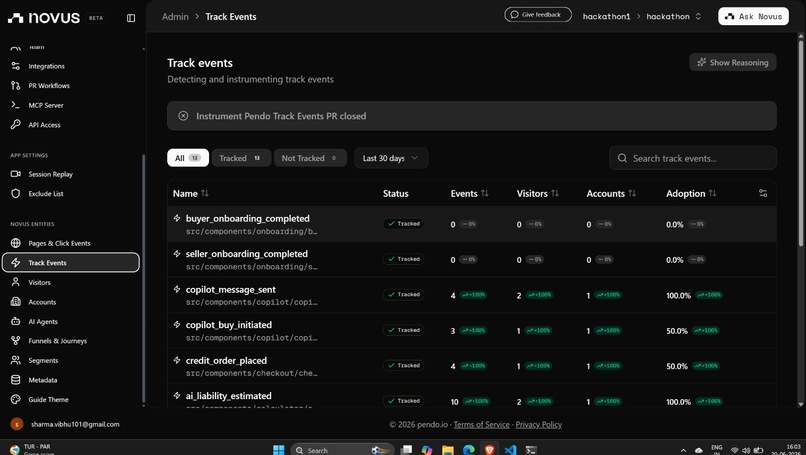
Task: Click the Windows taskbar Search box
Action: pyautogui.click(x=342, y=450)
